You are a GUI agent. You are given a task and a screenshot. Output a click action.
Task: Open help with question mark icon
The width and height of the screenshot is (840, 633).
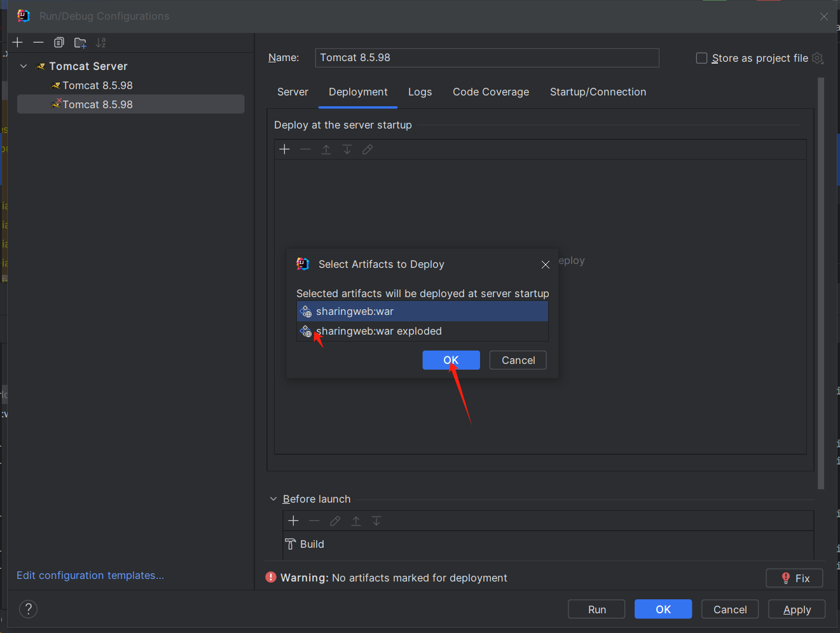[x=28, y=609]
